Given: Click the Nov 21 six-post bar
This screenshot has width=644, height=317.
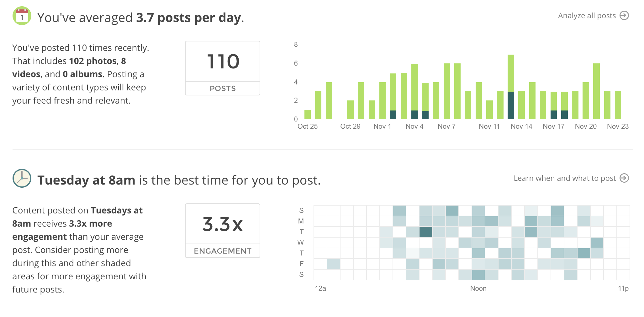Looking at the screenshot, I should point(596,91).
